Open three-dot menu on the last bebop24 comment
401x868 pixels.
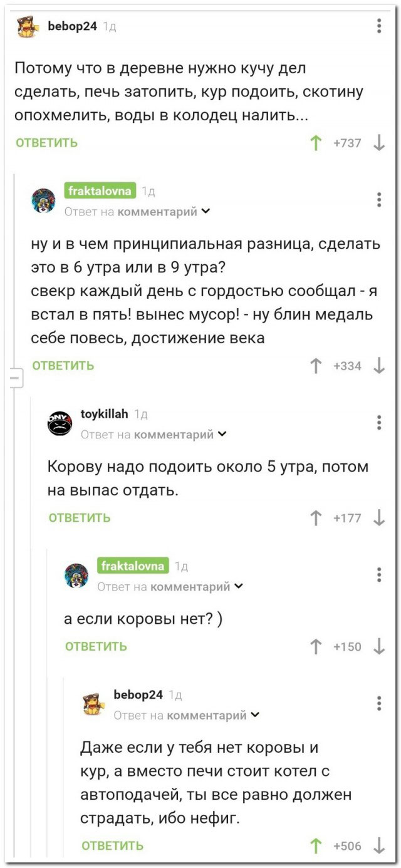tap(378, 703)
